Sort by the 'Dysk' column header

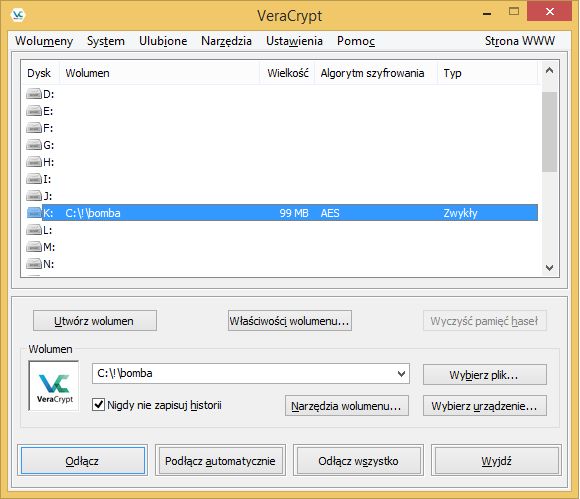(x=40, y=73)
